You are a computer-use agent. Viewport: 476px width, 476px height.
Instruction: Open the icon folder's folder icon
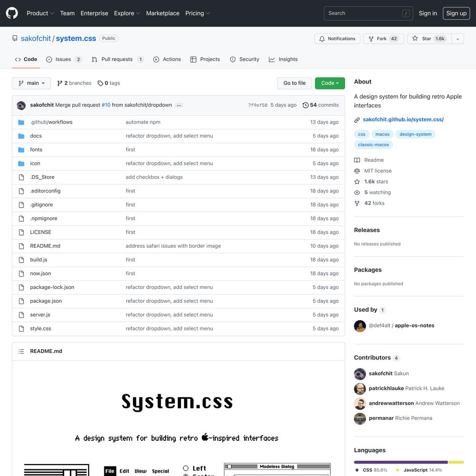(x=21, y=164)
